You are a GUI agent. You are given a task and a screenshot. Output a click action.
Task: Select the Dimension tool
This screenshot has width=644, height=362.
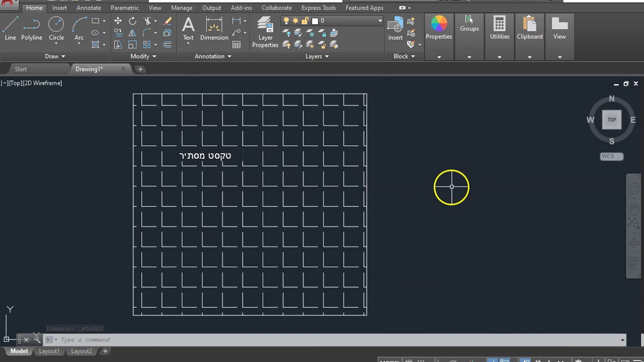pos(214,28)
